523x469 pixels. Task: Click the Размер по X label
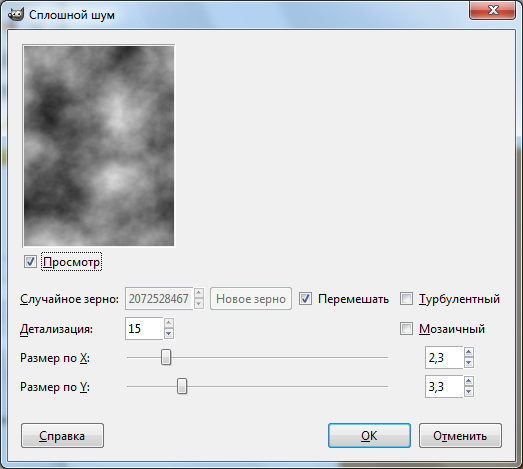tap(55, 358)
